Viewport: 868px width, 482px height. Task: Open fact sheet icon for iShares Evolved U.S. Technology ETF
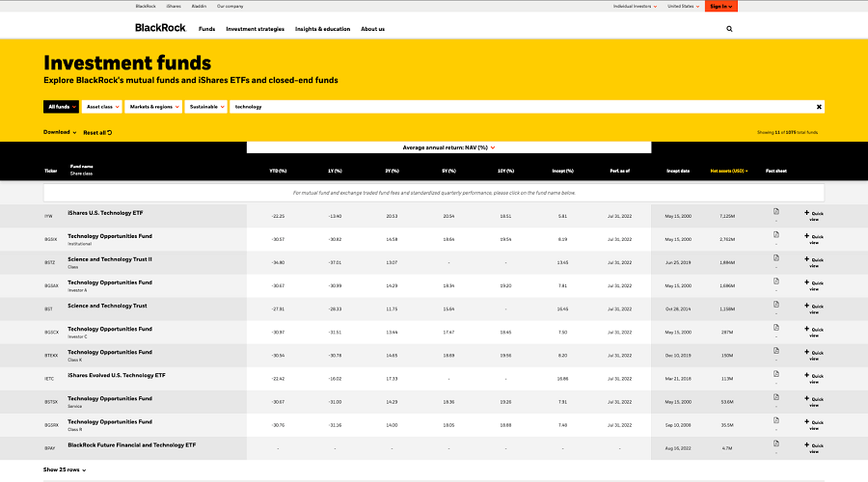tap(776, 374)
